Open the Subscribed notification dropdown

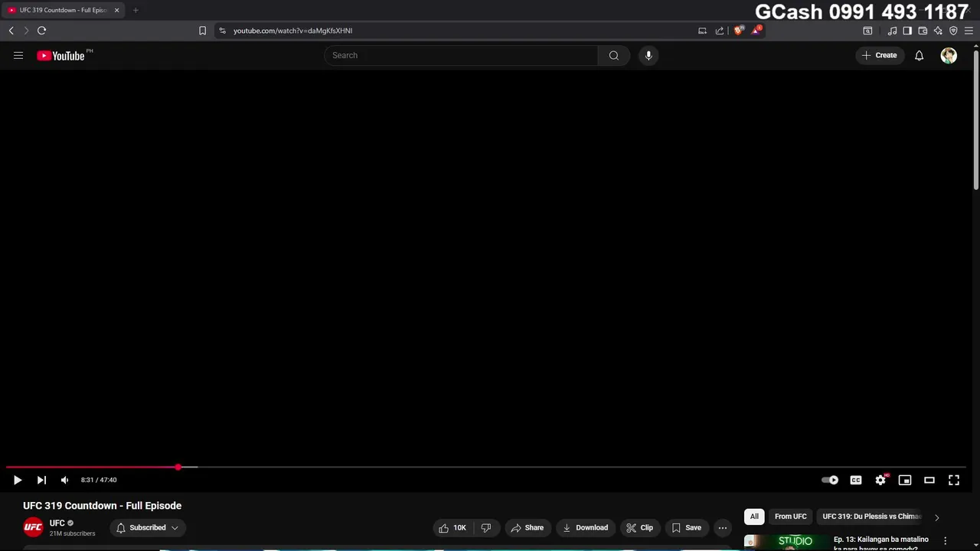point(147,527)
